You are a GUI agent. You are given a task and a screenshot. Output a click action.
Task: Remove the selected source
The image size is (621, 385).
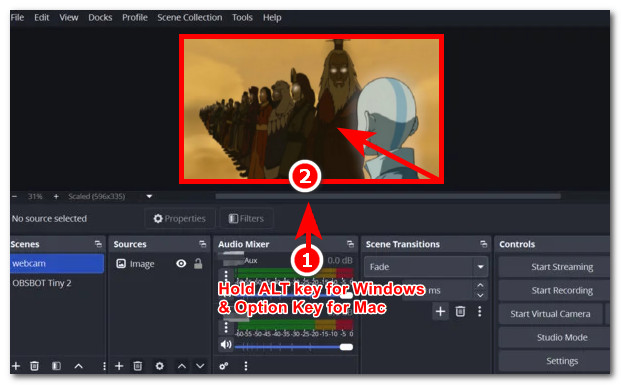pyautogui.click(x=137, y=366)
